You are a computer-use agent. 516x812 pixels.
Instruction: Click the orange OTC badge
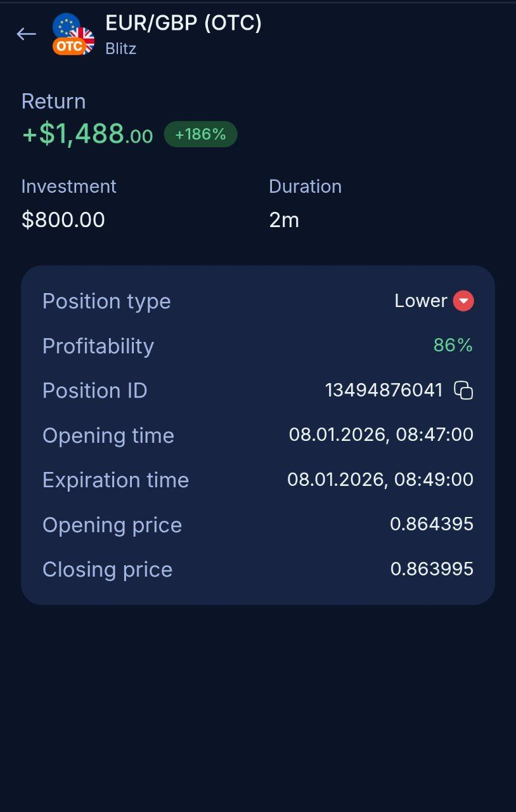(68, 46)
